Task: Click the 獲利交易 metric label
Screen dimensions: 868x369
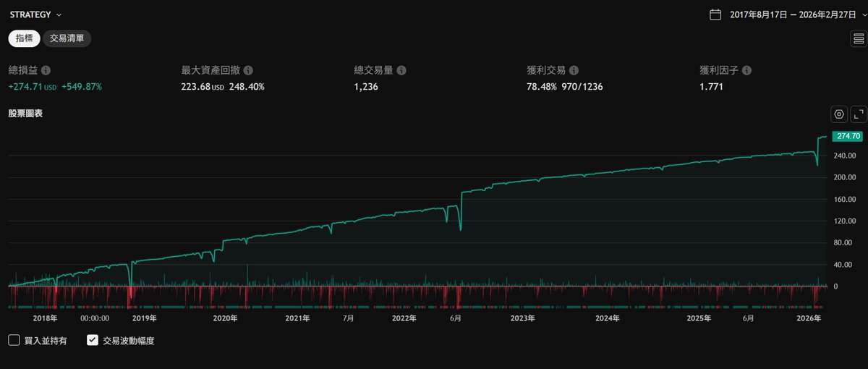Action: point(546,71)
